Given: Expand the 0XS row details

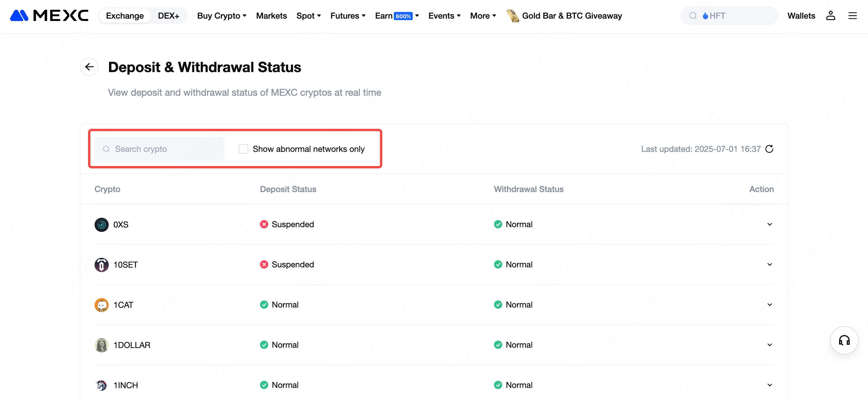Looking at the screenshot, I should (770, 225).
